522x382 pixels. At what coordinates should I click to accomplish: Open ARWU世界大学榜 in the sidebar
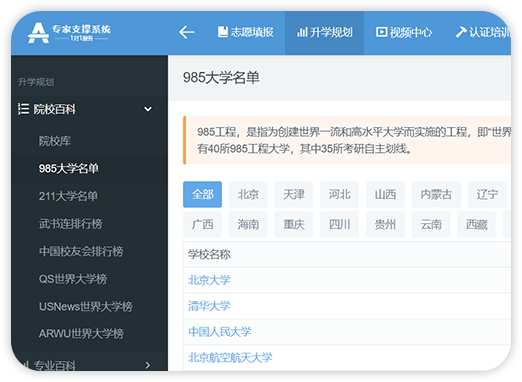coord(81,333)
